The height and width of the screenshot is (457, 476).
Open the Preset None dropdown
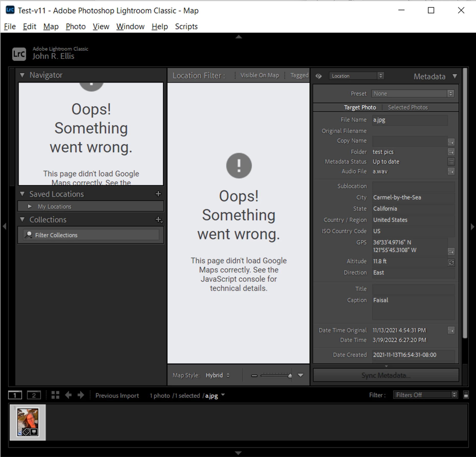click(413, 94)
